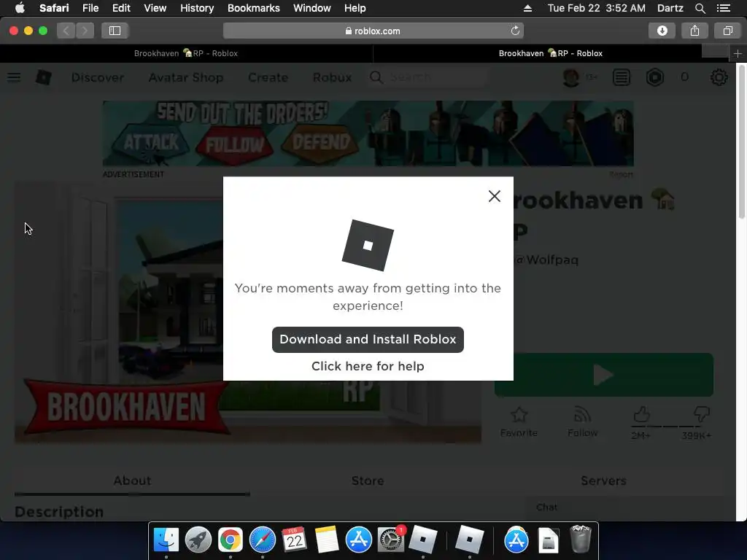Image resolution: width=747 pixels, height=560 pixels.
Task: Open the Bookmarks menu
Action: tap(253, 8)
